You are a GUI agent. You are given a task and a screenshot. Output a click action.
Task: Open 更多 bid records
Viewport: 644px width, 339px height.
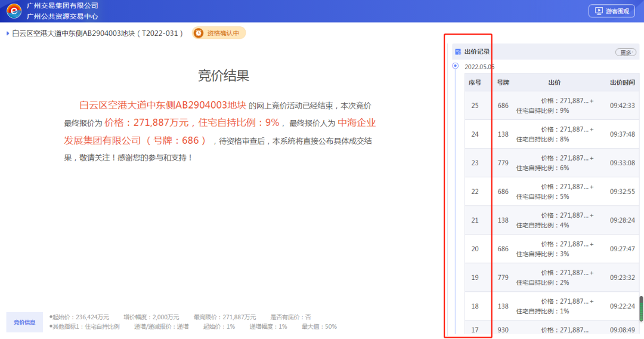click(x=626, y=52)
